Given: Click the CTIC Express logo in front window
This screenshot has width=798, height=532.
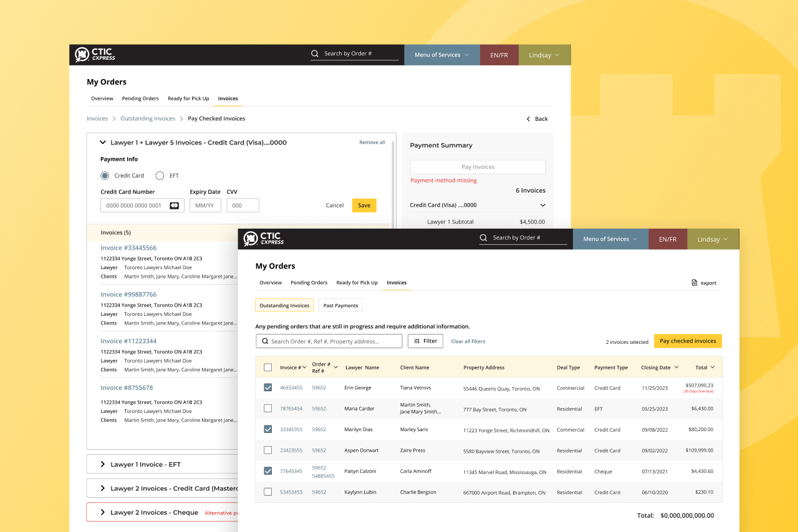Looking at the screenshot, I should (x=264, y=239).
